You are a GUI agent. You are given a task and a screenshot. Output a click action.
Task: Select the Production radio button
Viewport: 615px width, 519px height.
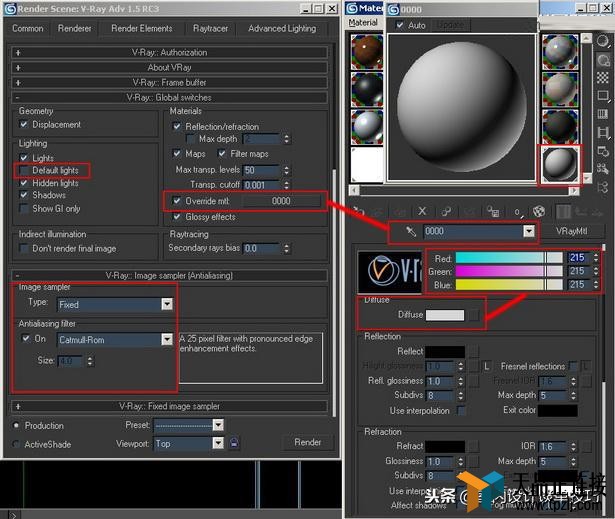click(16, 425)
